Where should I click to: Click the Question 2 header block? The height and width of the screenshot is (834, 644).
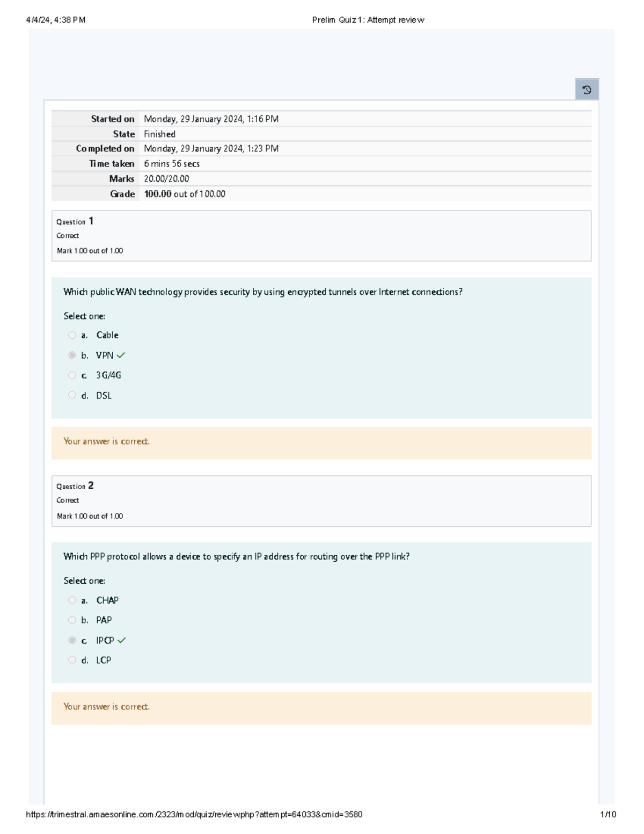322,501
